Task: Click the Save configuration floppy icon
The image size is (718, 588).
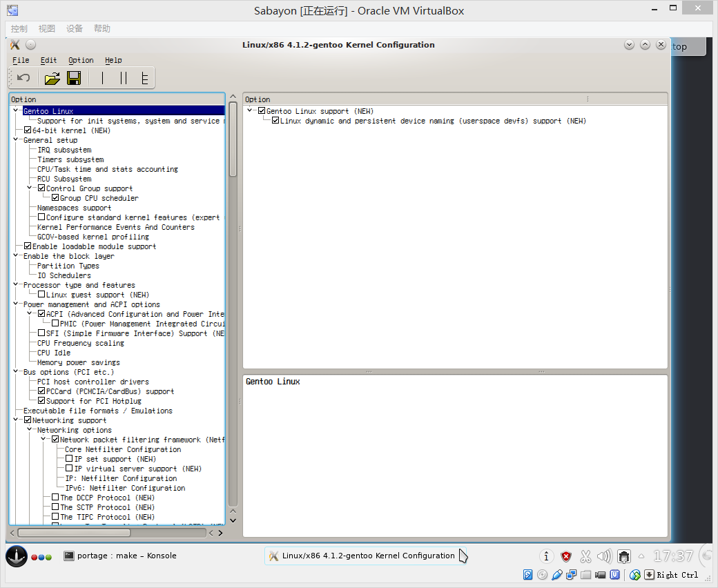Action: [74, 78]
